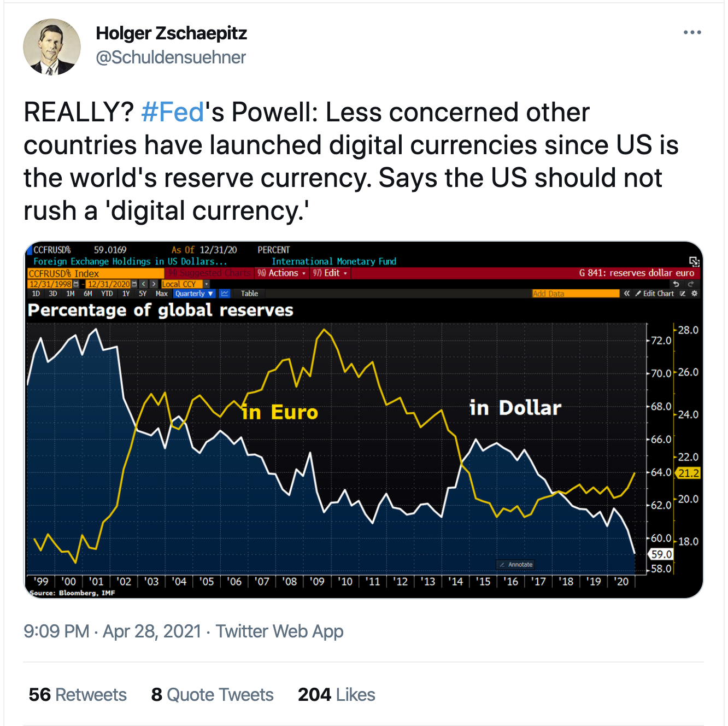Screen dimensions: 728x726
Task: Click the redo arrow in chart toolbar
Action: pos(690,284)
